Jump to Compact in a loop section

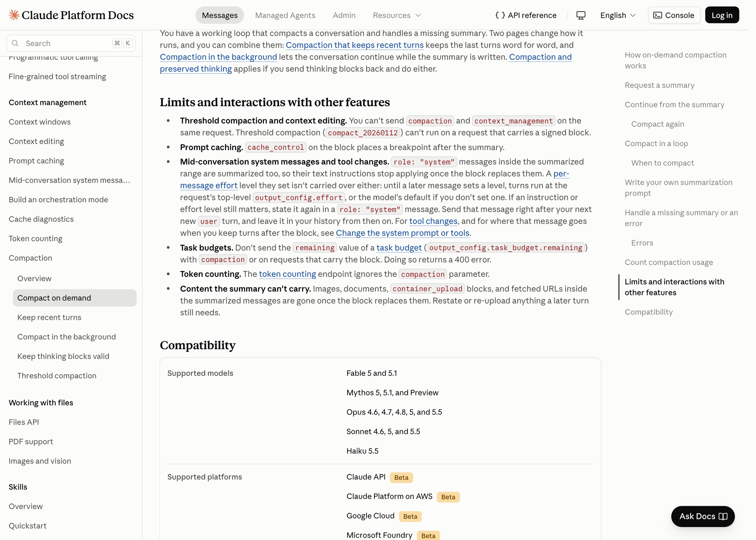[x=656, y=143]
